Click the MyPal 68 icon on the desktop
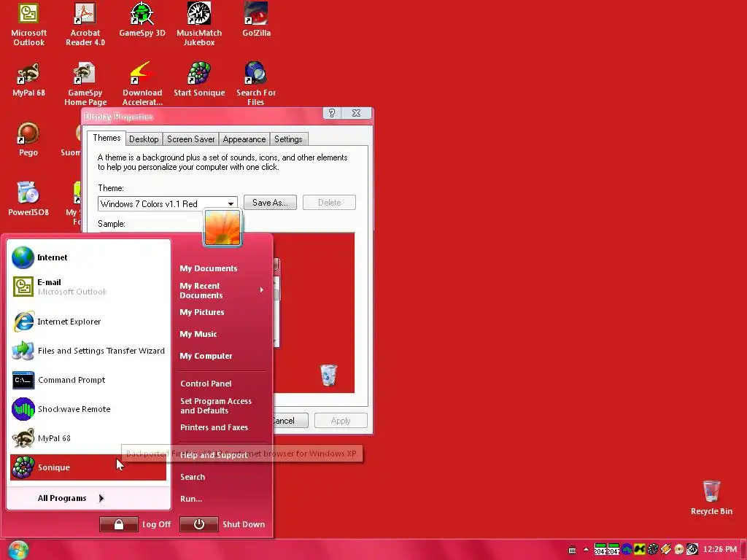Image resolution: width=747 pixels, height=560 pixels. (x=28, y=80)
